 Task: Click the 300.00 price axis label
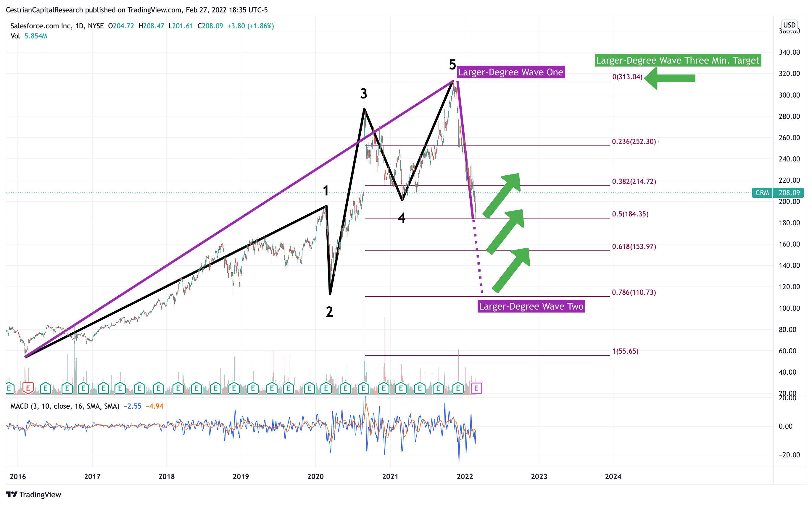[x=789, y=95]
